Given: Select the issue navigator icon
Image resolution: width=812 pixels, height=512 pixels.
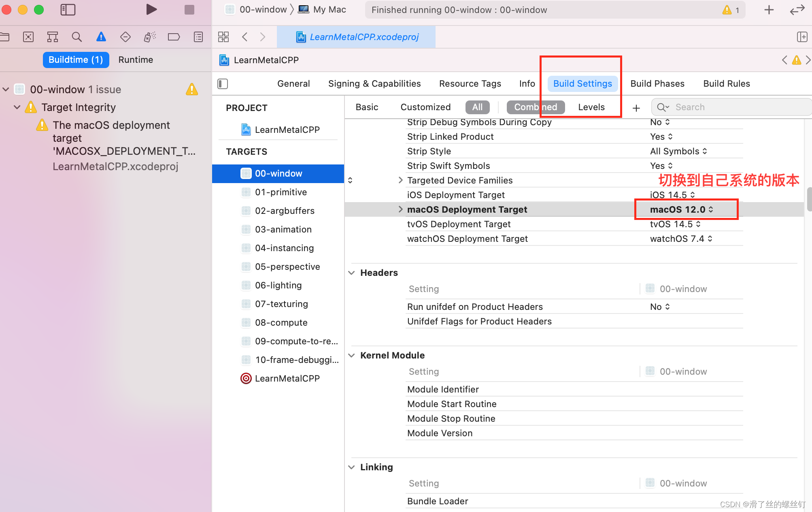Looking at the screenshot, I should (x=101, y=37).
